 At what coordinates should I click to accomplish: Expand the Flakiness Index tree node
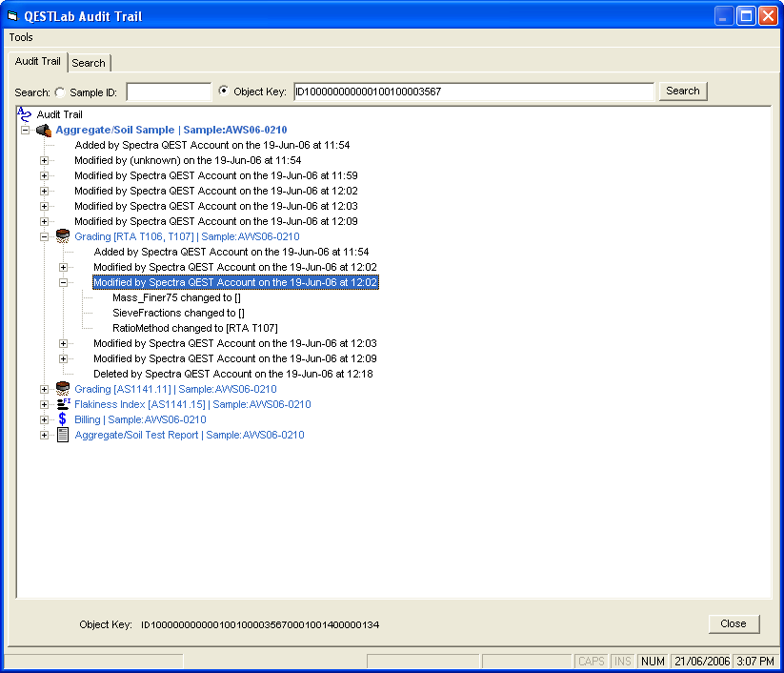(x=45, y=404)
